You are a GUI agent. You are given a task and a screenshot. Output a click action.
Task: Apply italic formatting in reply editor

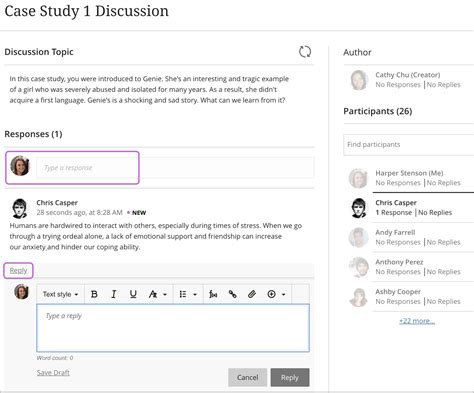point(114,294)
